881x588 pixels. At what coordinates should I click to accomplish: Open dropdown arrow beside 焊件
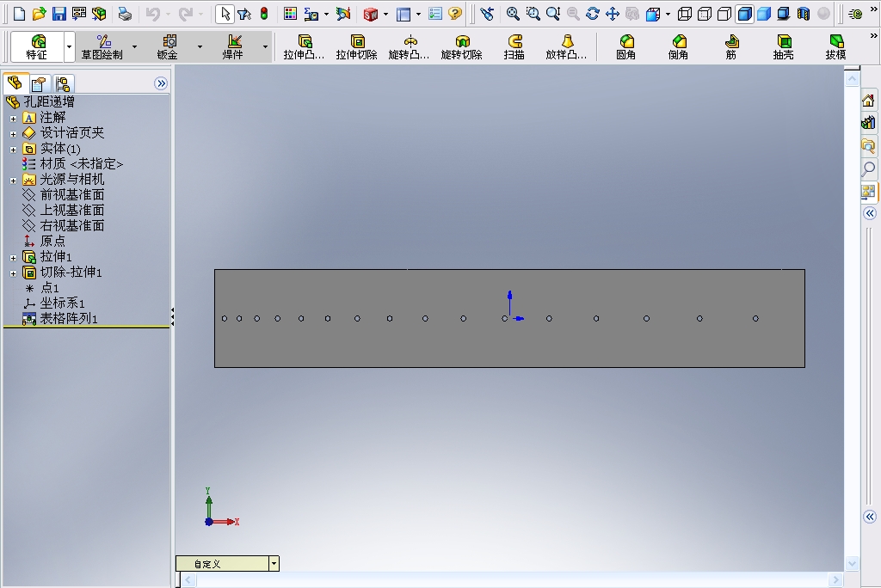point(265,46)
